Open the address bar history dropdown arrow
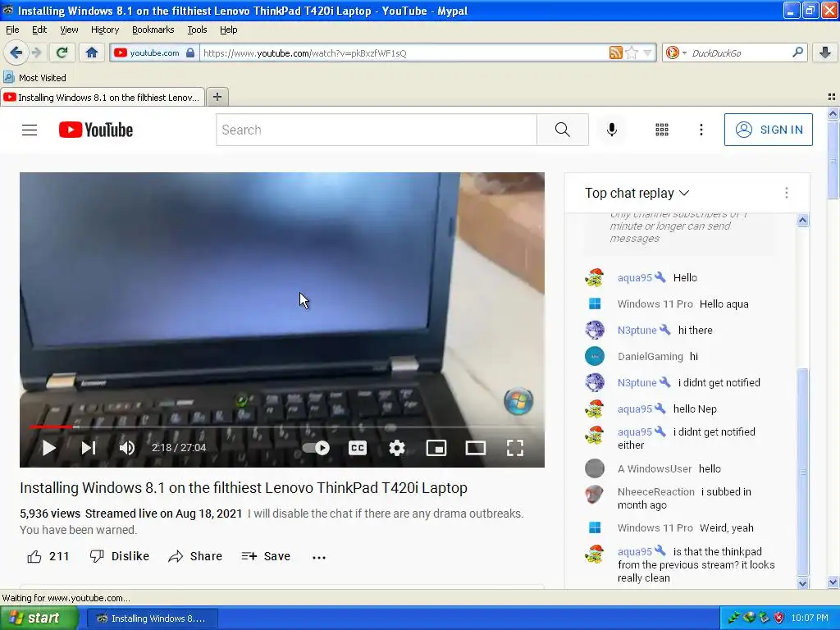The height and width of the screenshot is (630, 840). click(648, 52)
